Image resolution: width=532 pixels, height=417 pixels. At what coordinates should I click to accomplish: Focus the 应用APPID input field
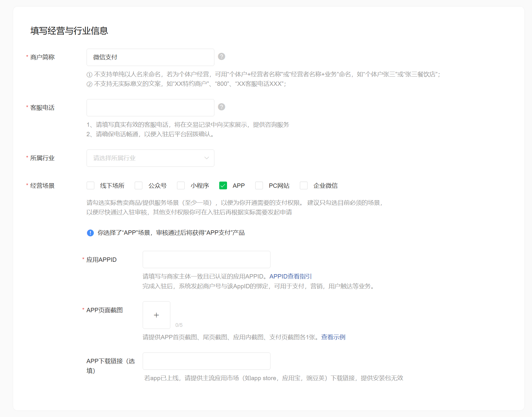click(207, 259)
